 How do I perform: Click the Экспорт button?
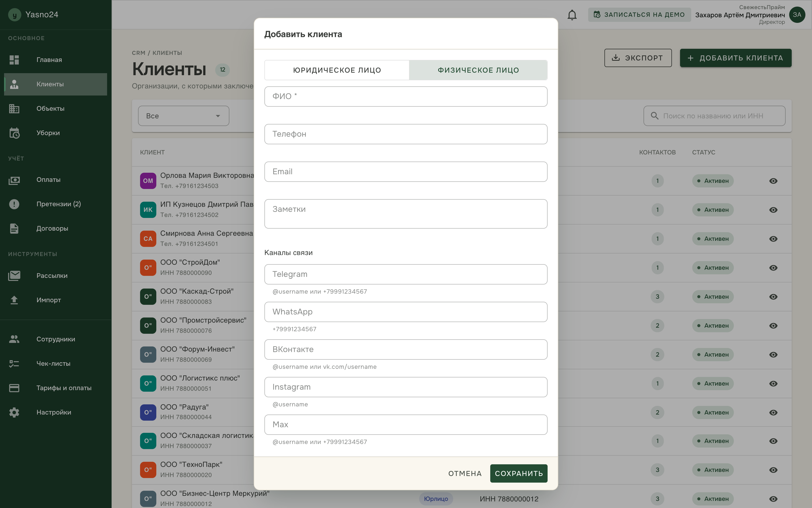(638, 58)
